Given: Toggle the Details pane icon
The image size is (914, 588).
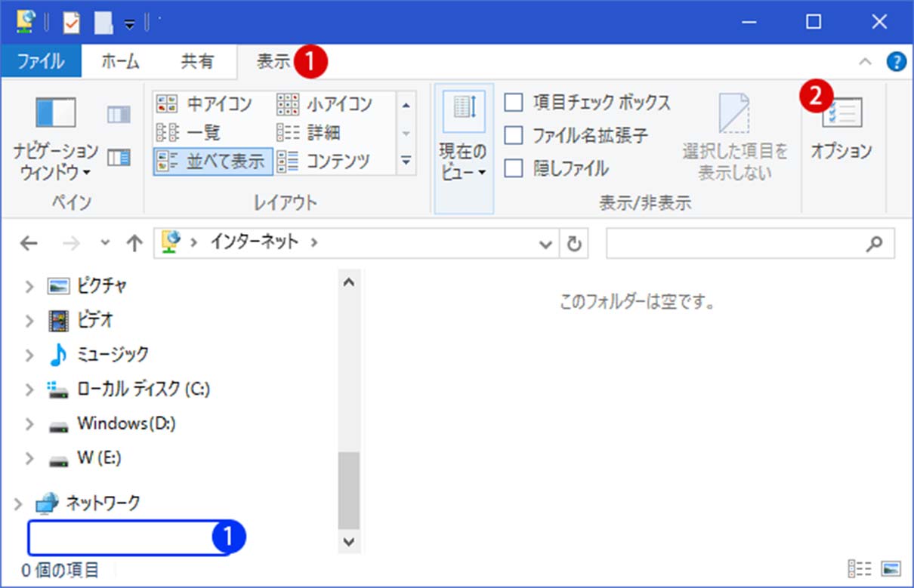Looking at the screenshot, I should coord(119,158).
